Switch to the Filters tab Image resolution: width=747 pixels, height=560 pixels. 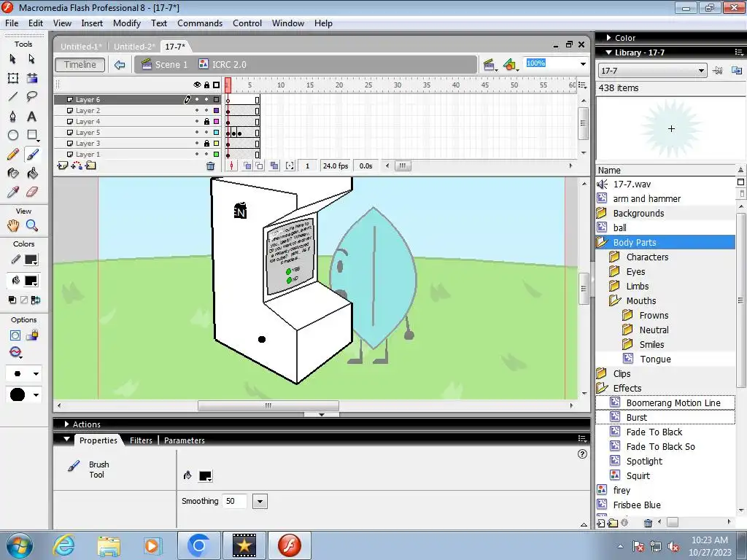tap(141, 440)
